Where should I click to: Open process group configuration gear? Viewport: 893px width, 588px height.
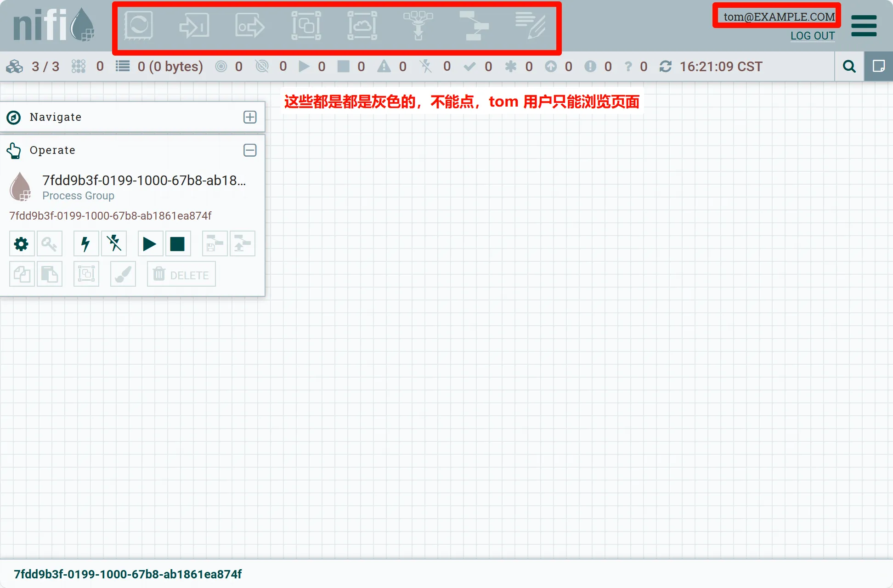[22, 244]
